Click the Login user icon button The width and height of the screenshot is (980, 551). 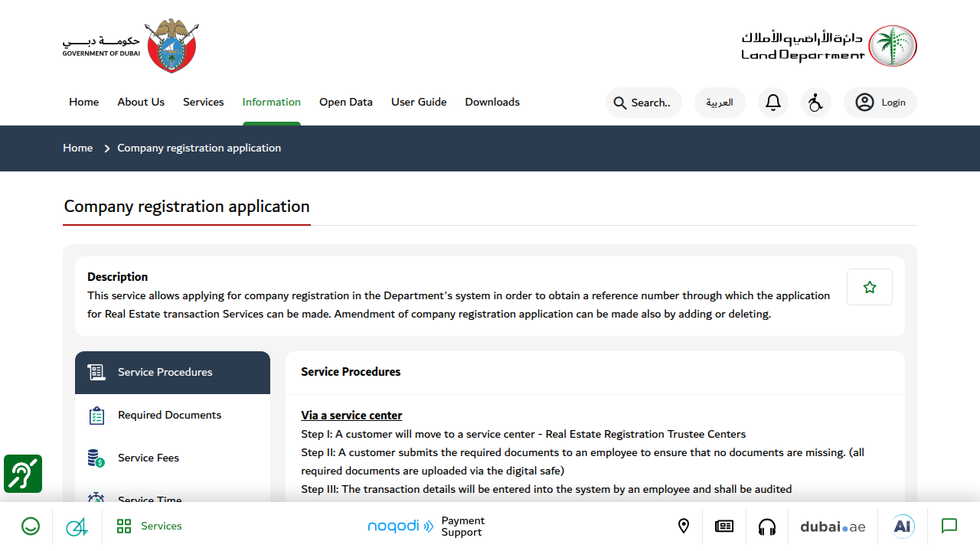(880, 103)
